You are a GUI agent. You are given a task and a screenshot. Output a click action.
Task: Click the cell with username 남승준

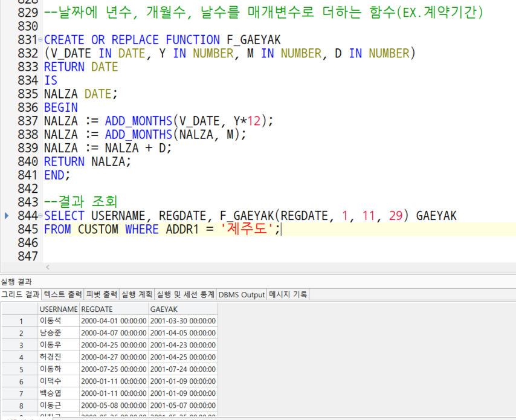tap(59, 333)
